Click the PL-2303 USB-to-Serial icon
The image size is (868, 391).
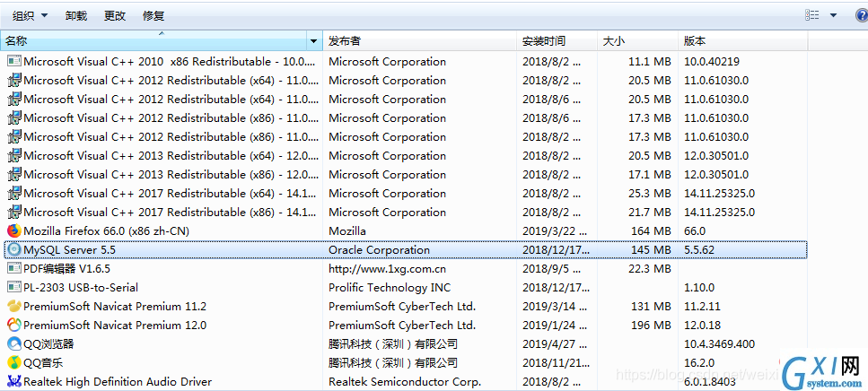point(13,287)
